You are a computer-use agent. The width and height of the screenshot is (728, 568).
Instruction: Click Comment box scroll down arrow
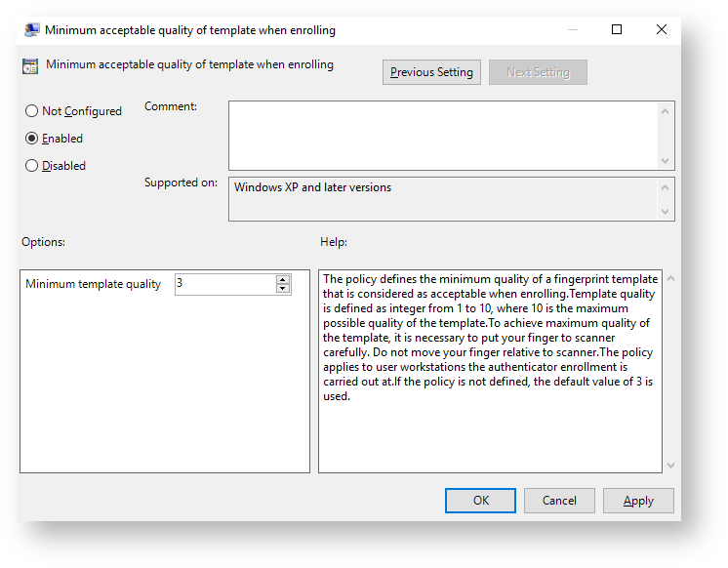pos(666,161)
